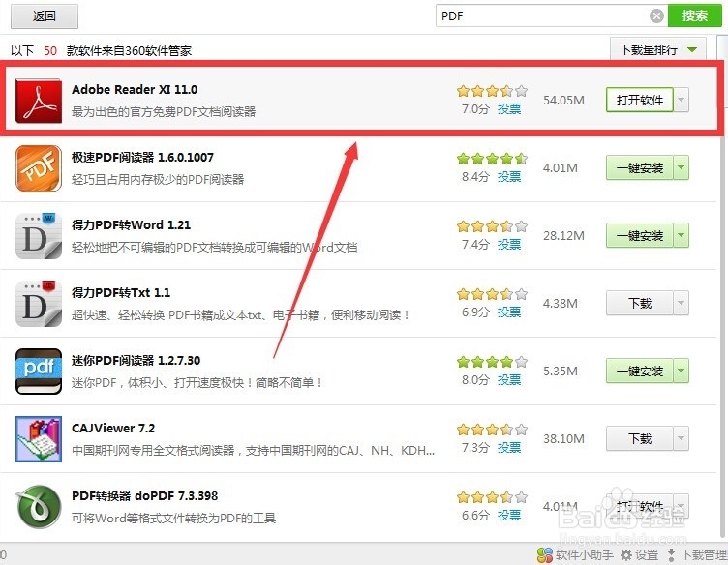728x565 pixels.
Task: Clear the search box with the X icon
Action: 656,16
